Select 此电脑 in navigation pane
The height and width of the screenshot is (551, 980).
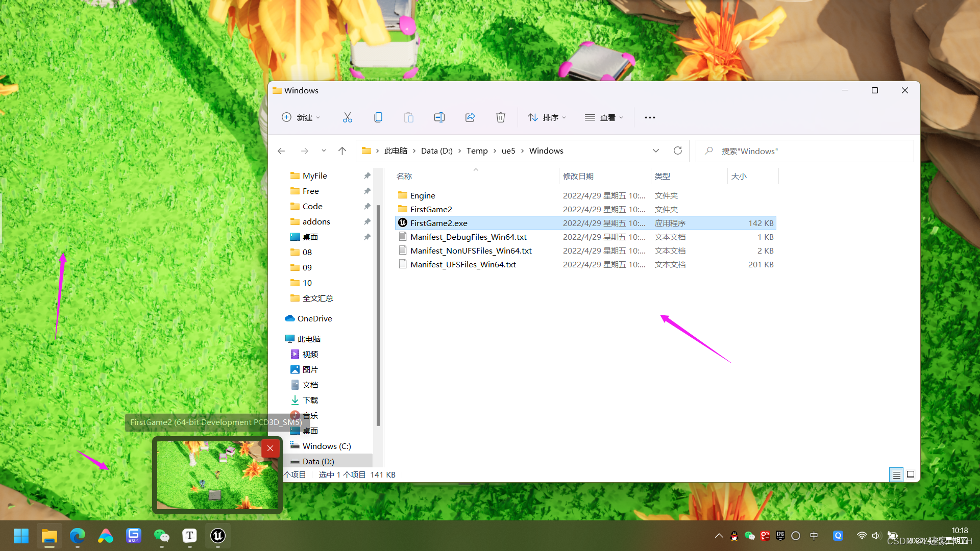coord(309,339)
